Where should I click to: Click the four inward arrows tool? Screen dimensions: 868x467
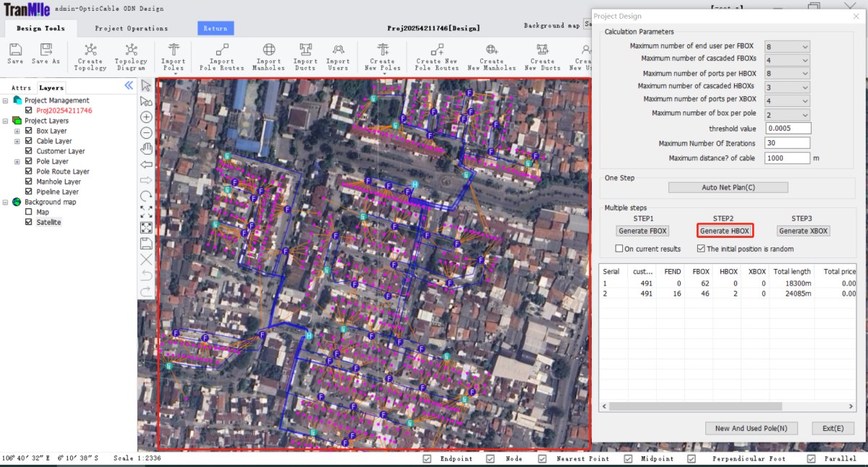(x=146, y=212)
